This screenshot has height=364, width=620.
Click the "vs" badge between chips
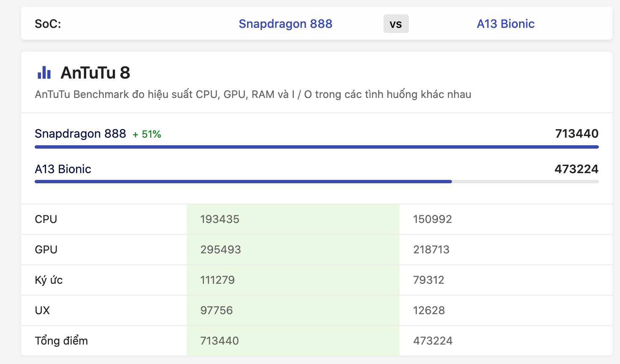pos(396,24)
